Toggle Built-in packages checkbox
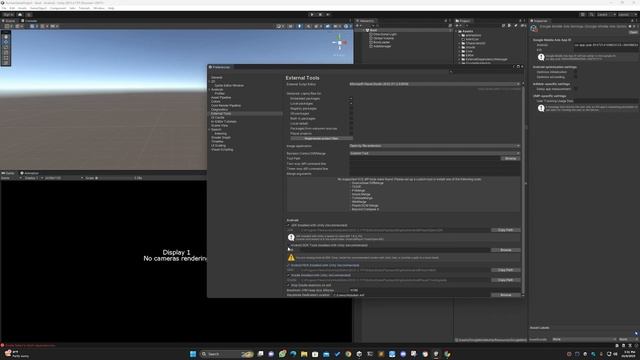Screen dimensions: 640x360 point(351,118)
